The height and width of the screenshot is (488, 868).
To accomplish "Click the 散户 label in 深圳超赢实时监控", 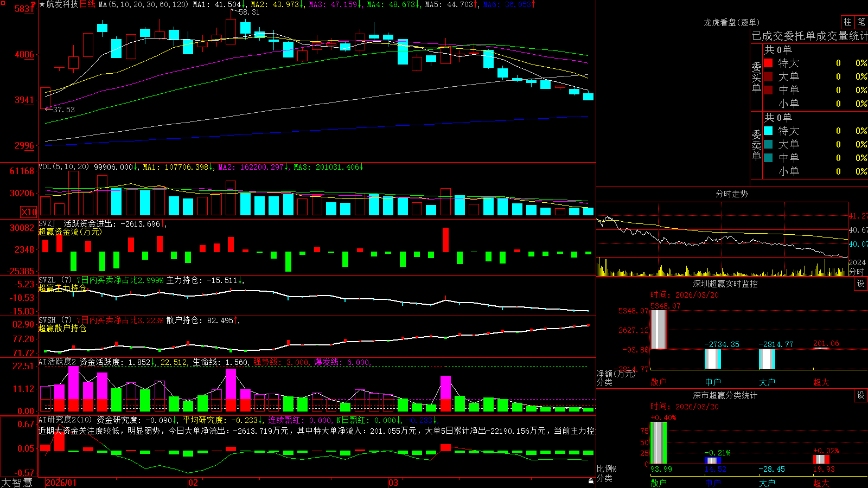I will click(x=659, y=382).
